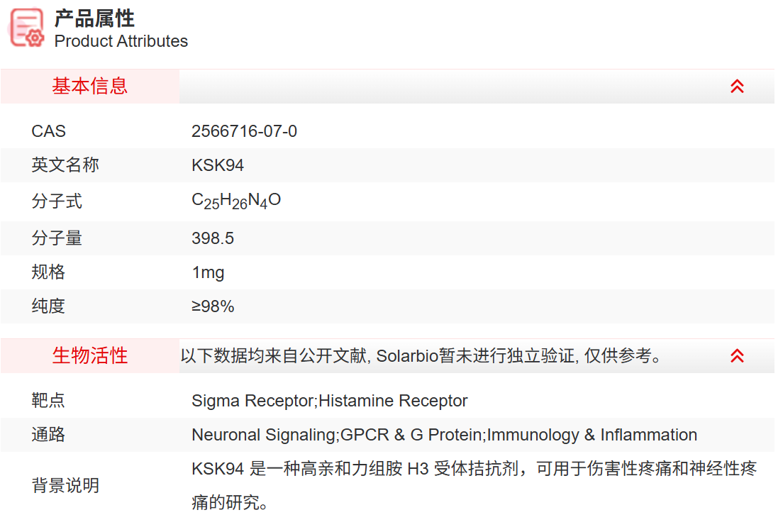Click the 靶点 row label
This screenshot has height=532, width=783.
coord(48,401)
